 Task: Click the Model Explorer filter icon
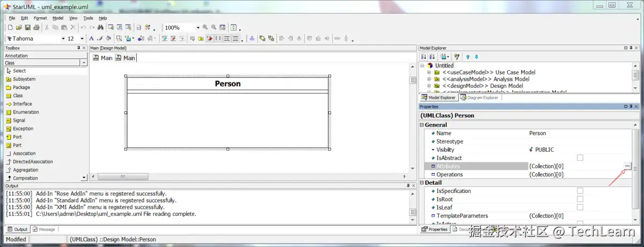pyautogui.click(x=457, y=56)
